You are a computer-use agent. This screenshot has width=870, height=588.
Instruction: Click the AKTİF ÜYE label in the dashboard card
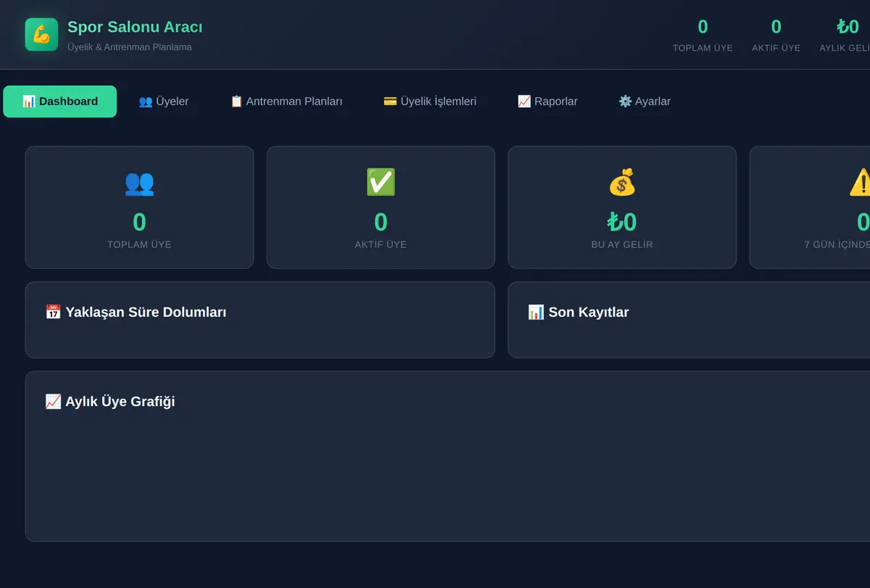(x=381, y=245)
